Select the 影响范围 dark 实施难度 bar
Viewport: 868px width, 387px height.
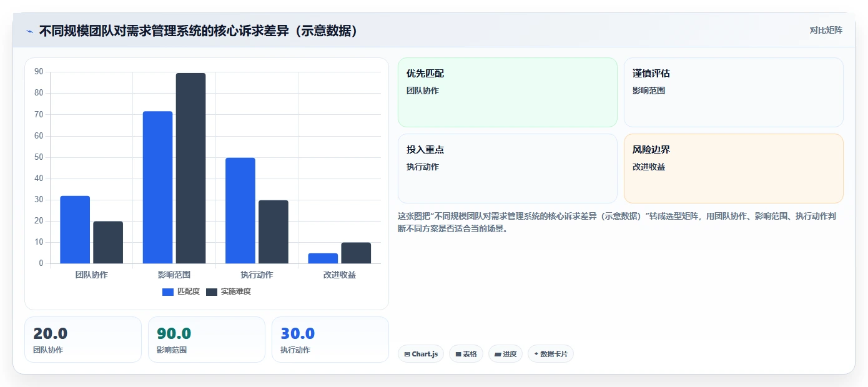pos(190,169)
